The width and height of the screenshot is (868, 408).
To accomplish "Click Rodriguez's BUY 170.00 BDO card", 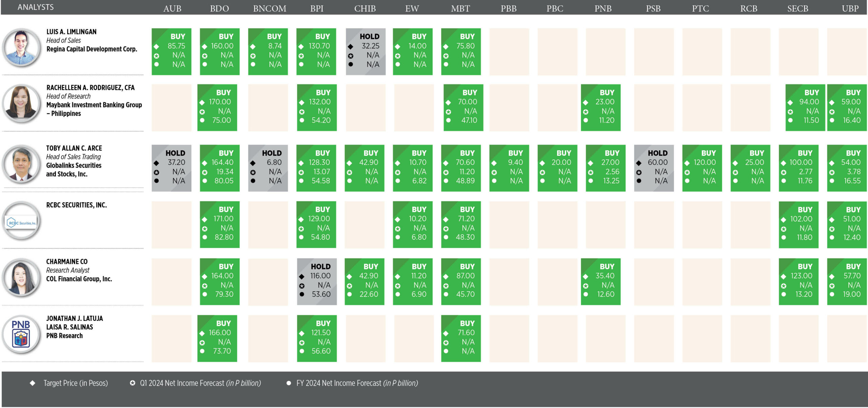I will (217, 107).
